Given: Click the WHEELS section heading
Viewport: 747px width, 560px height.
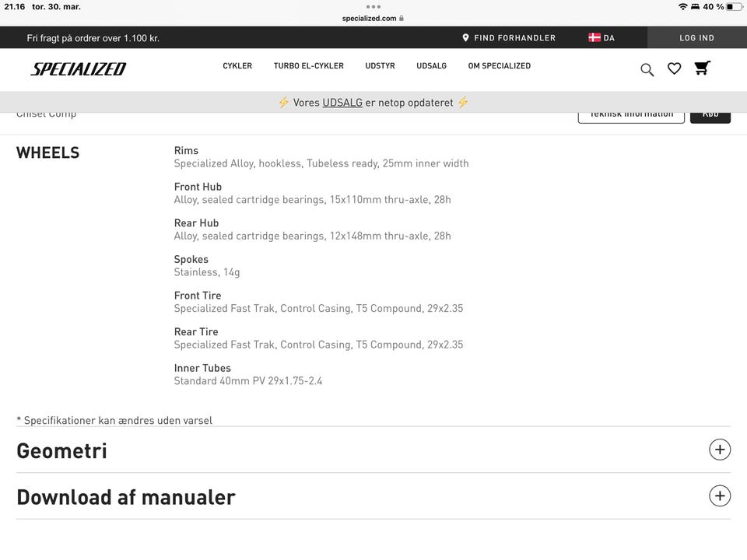Looking at the screenshot, I should 48,153.
